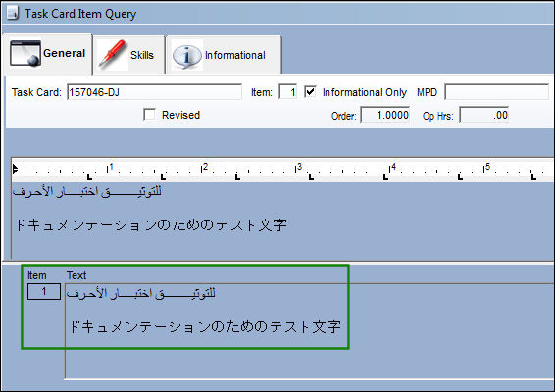555x392 pixels.
Task: Click the Item number field at top
Action: pos(287,92)
